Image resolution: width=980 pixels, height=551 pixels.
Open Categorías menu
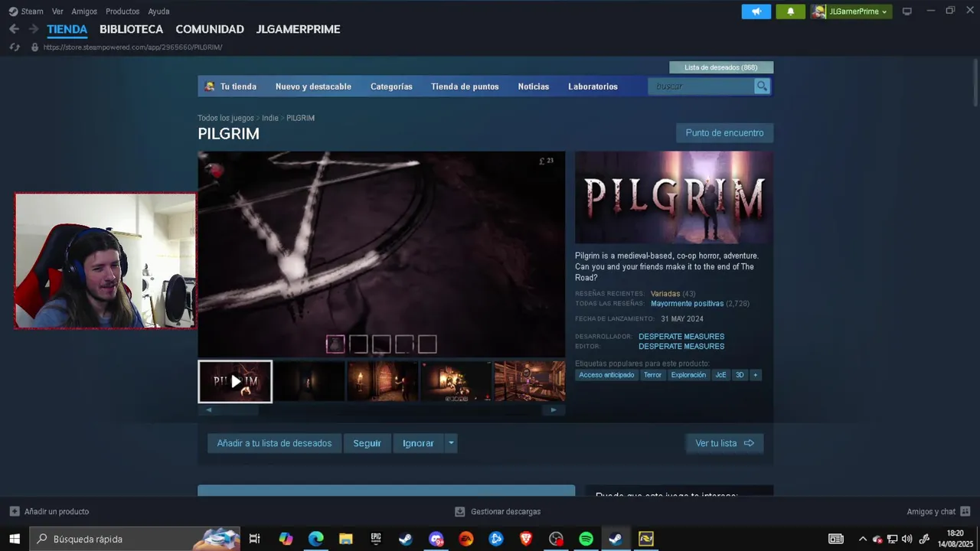pyautogui.click(x=391, y=86)
